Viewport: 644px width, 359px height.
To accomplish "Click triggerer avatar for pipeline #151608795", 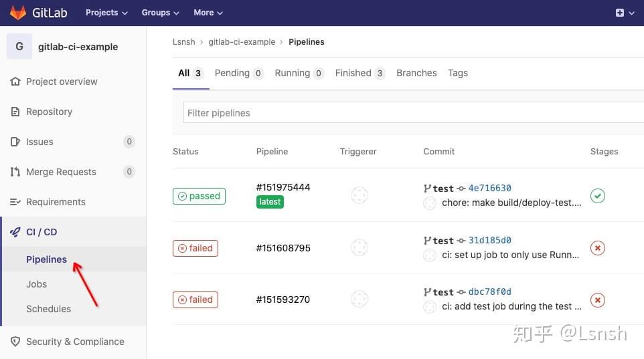I will click(359, 247).
